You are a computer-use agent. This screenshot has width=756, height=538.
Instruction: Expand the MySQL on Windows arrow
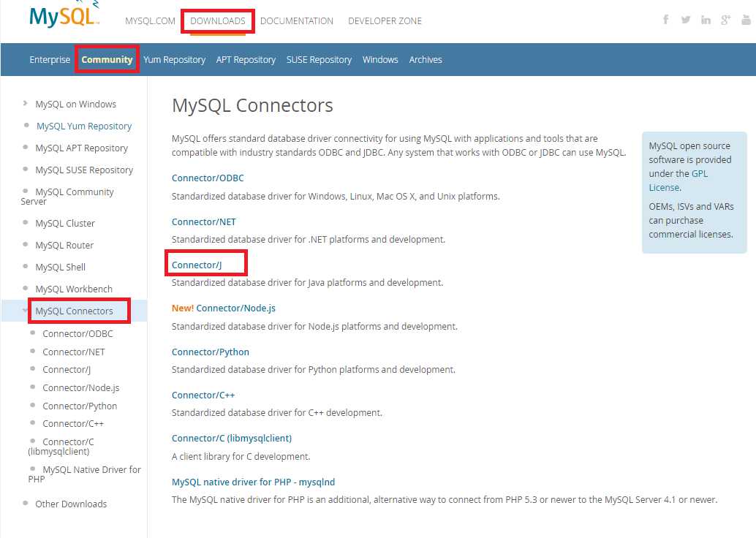pyautogui.click(x=25, y=103)
